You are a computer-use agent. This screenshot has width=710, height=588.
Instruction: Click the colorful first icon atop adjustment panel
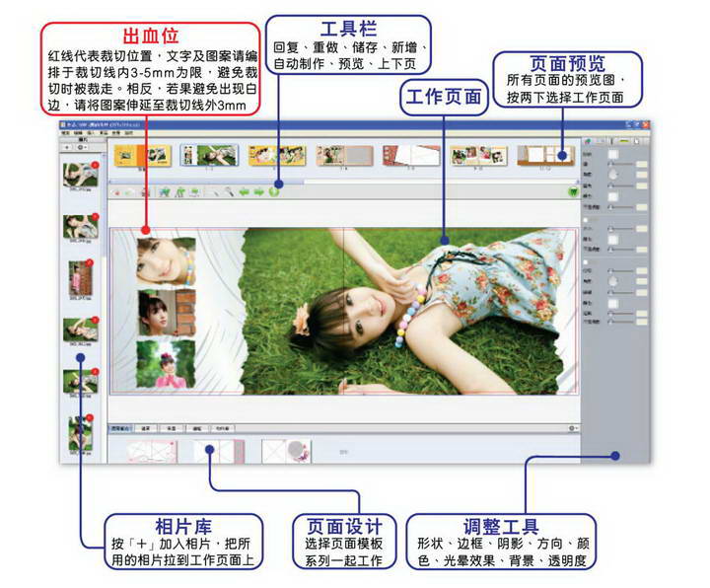tap(588, 142)
